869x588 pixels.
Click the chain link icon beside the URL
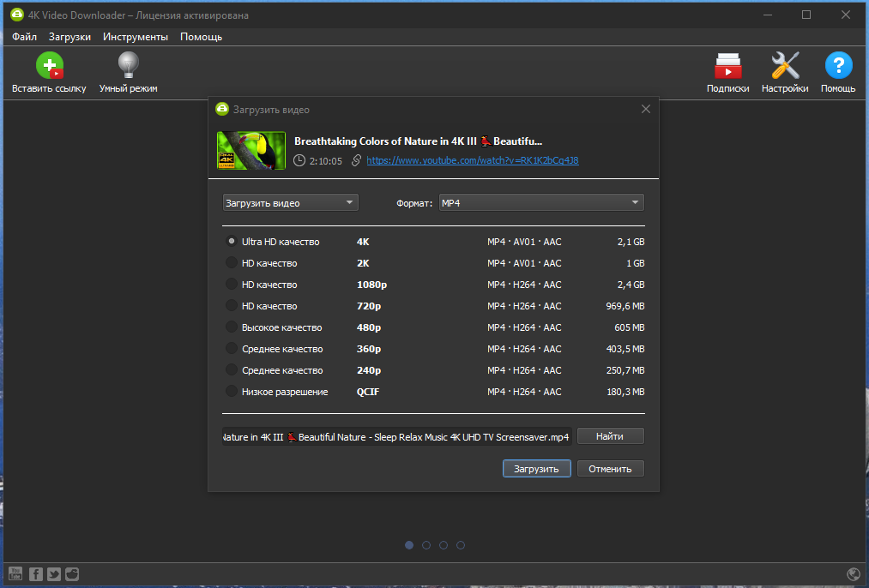(x=356, y=160)
